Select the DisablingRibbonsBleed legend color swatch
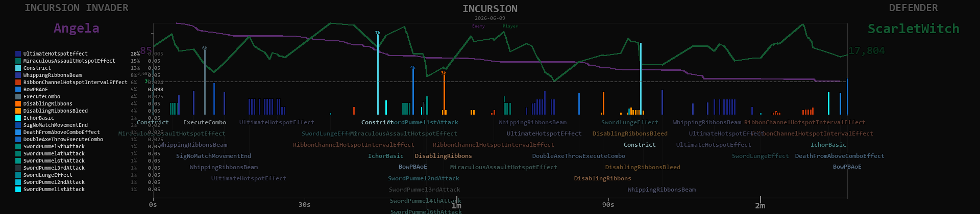 click(18, 111)
